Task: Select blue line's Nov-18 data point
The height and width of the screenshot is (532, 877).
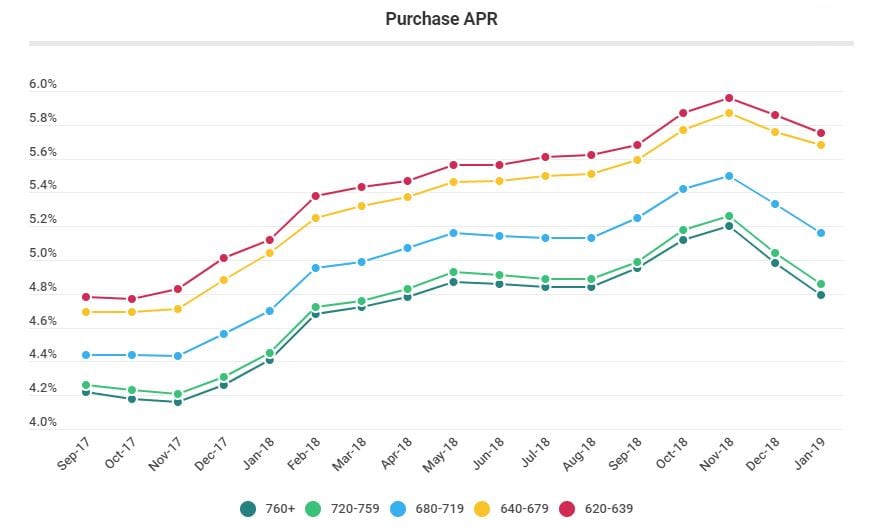Action: pos(729,176)
